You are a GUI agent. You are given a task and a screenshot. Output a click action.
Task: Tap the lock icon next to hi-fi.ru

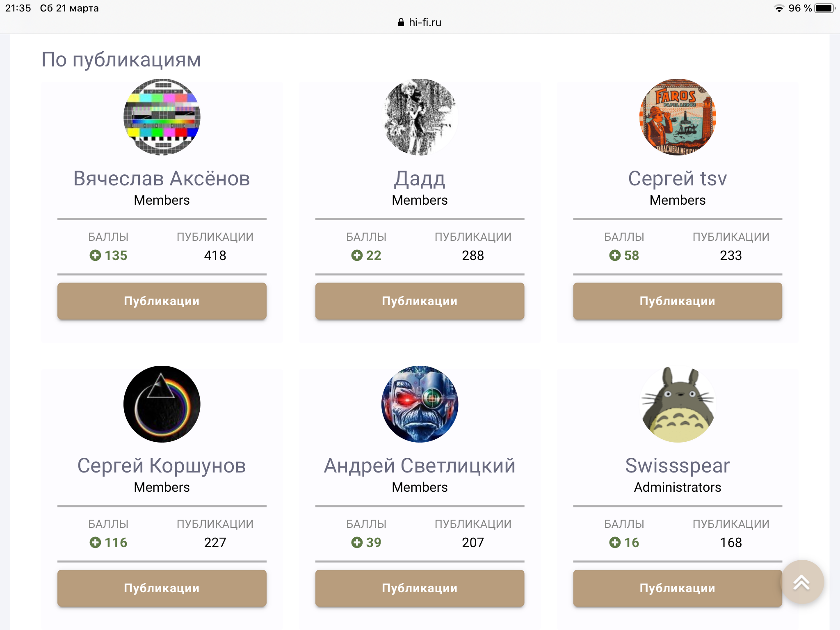coord(401,23)
